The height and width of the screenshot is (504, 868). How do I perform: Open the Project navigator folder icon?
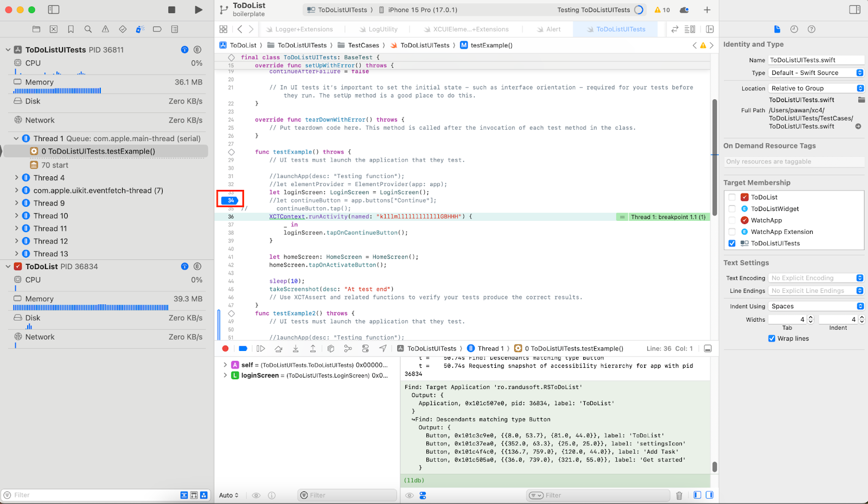[x=36, y=29]
